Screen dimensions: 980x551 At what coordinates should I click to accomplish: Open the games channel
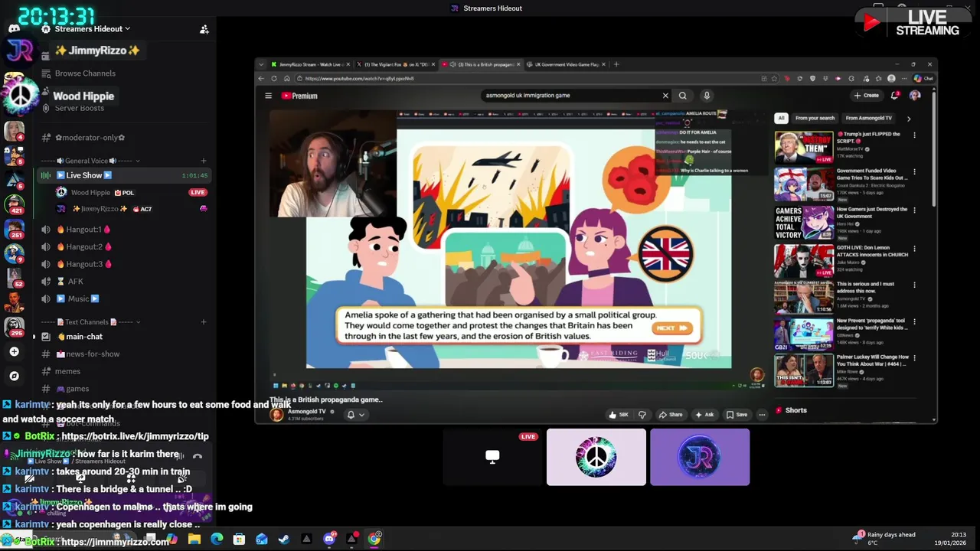pyautogui.click(x=77, y=389)
